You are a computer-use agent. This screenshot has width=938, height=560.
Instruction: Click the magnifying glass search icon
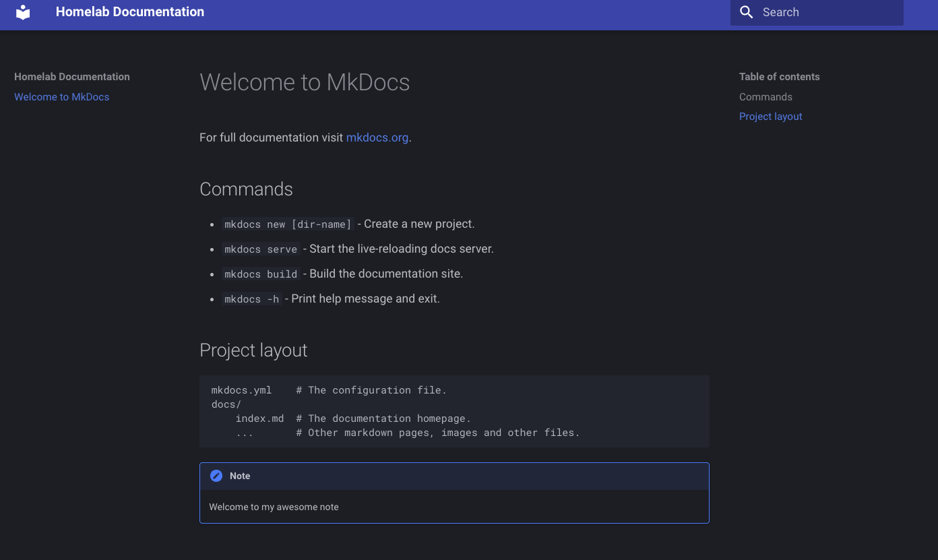746,12
